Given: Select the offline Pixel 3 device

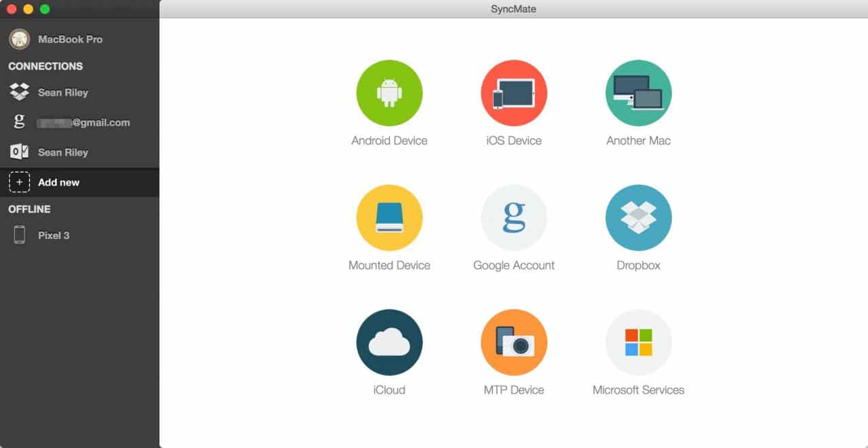Looking at the screenshot, I should [54, 236].
